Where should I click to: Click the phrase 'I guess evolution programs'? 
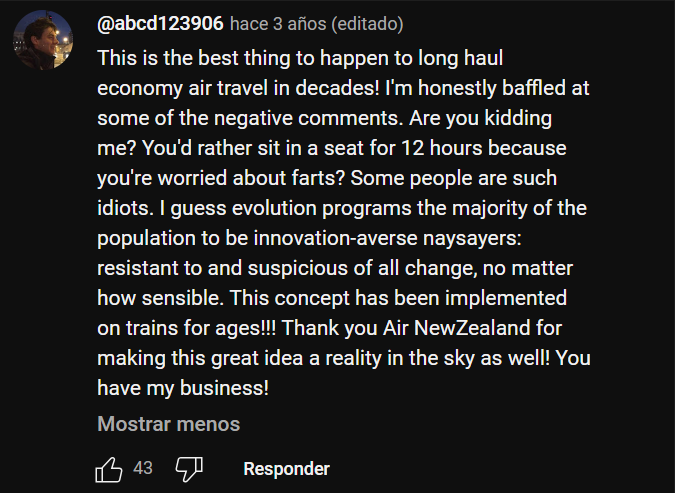point(285,208)
